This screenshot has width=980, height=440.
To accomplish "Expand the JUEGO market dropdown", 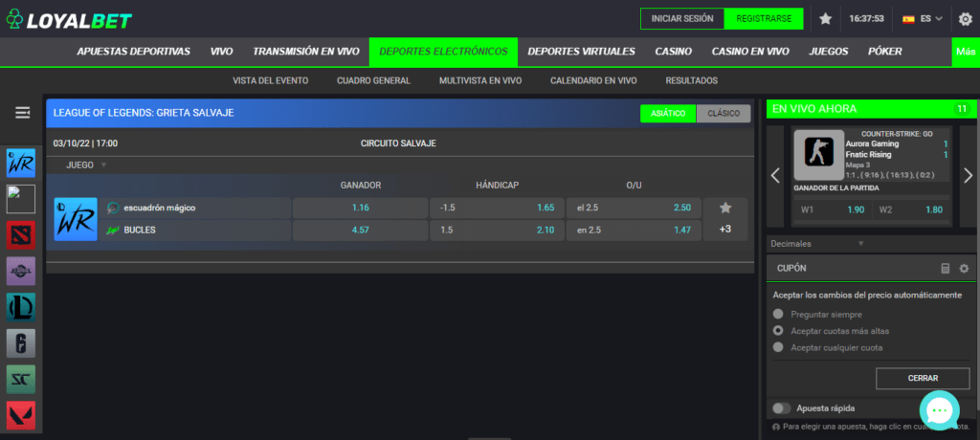I will click(x=86, y=165).
